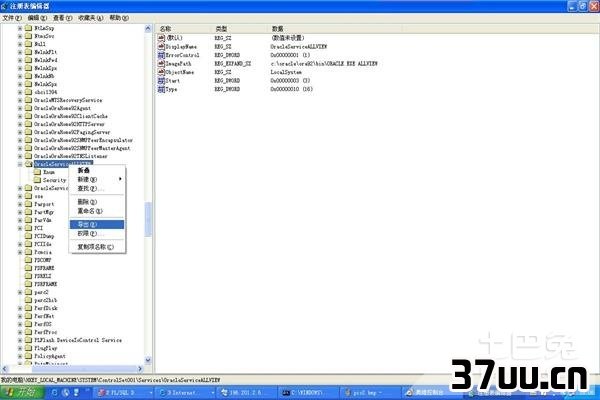Choose 导出(E) from the context menu
The height and width of the screenshot is (400, 600).
coord(97,224)
